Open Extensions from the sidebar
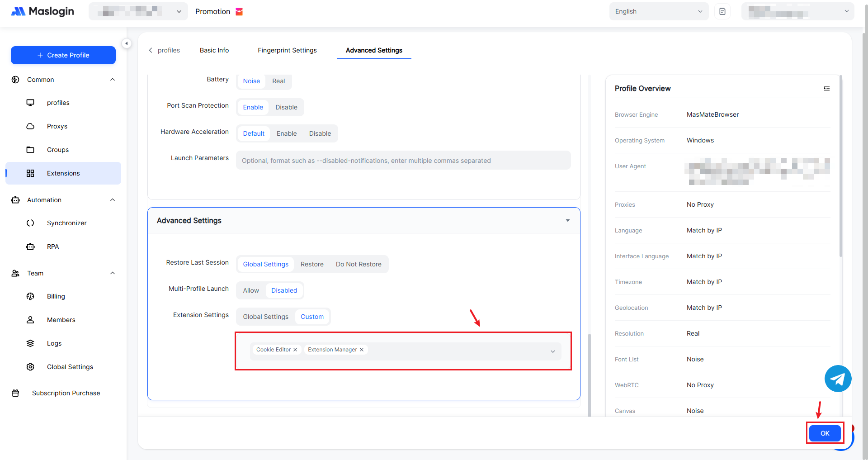The image size is (868, 460). coord(63,173)
